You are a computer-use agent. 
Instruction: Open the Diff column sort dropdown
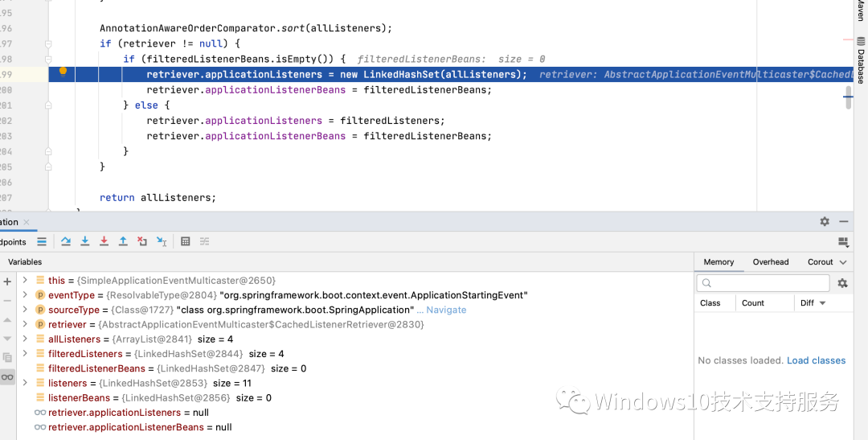[x=823, y=303]
